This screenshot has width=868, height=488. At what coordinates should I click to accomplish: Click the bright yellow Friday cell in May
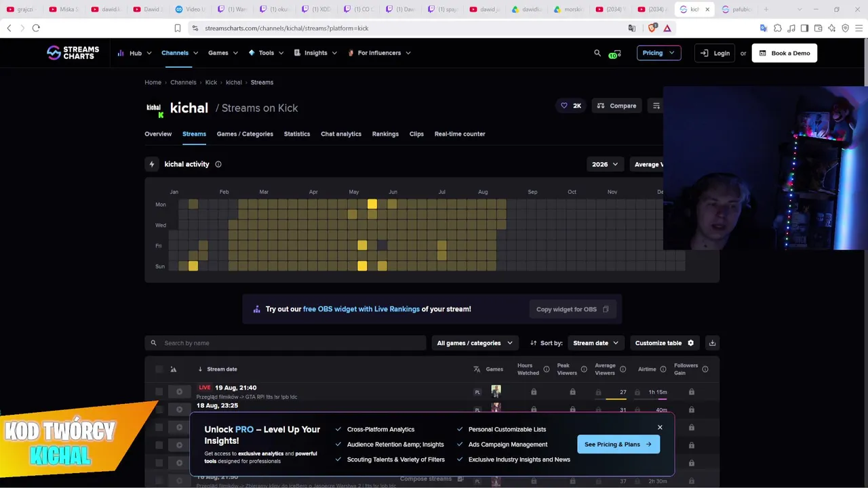tap(362, 245)
